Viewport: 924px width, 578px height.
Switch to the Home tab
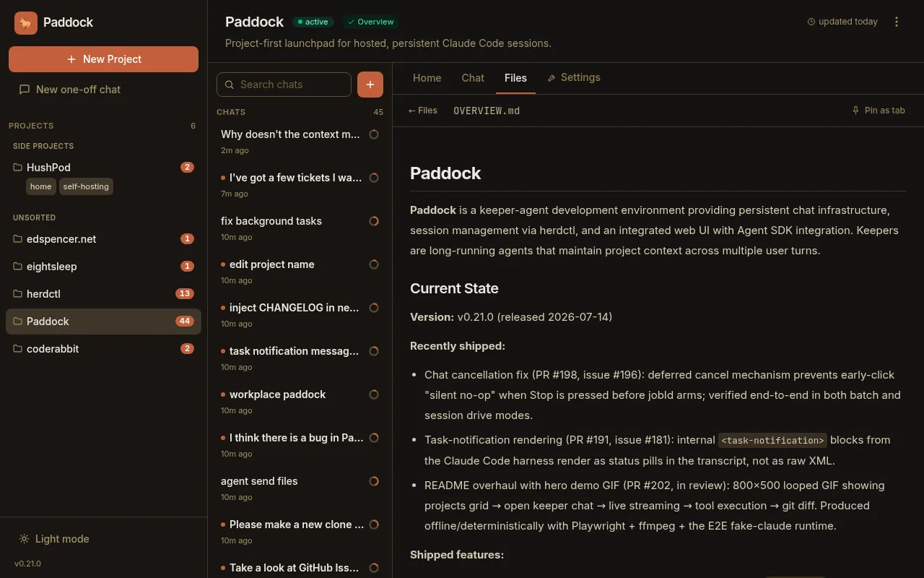click(427, 78)
